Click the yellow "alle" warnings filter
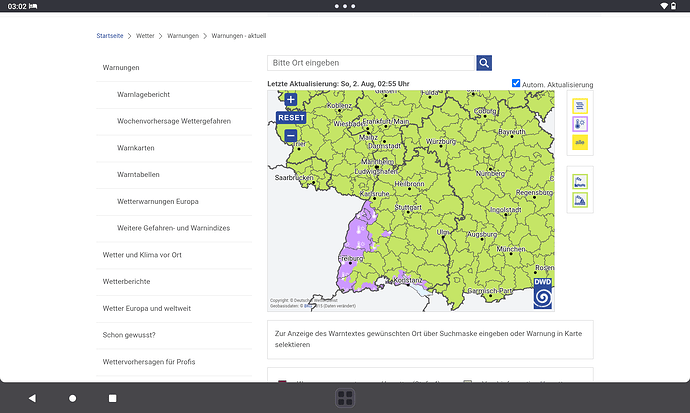This screenshot has height=413, width=690. point(580,142)
